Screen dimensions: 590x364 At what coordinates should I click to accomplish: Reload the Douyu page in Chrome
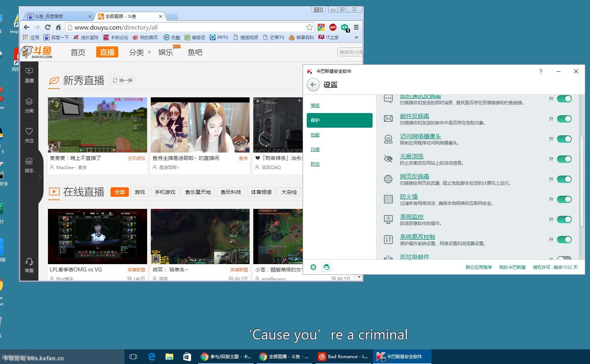click(48, 27)
